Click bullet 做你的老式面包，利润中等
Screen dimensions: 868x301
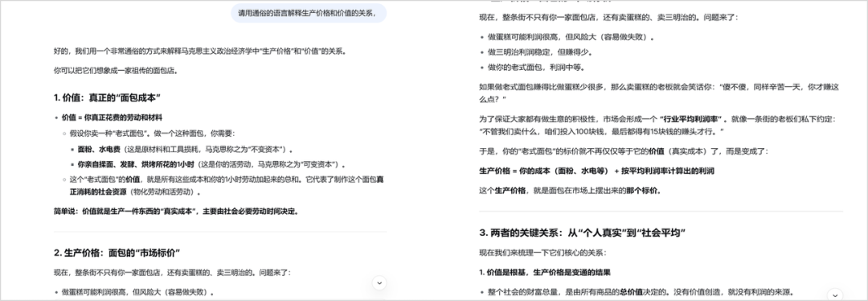[x=536, y=67]
